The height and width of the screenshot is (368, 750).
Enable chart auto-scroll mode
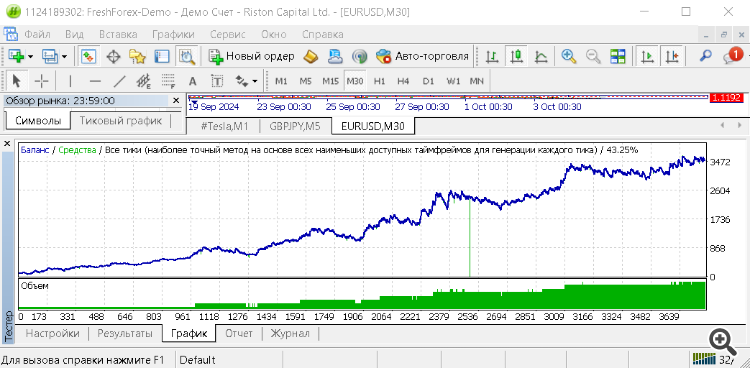coord(647,56)
